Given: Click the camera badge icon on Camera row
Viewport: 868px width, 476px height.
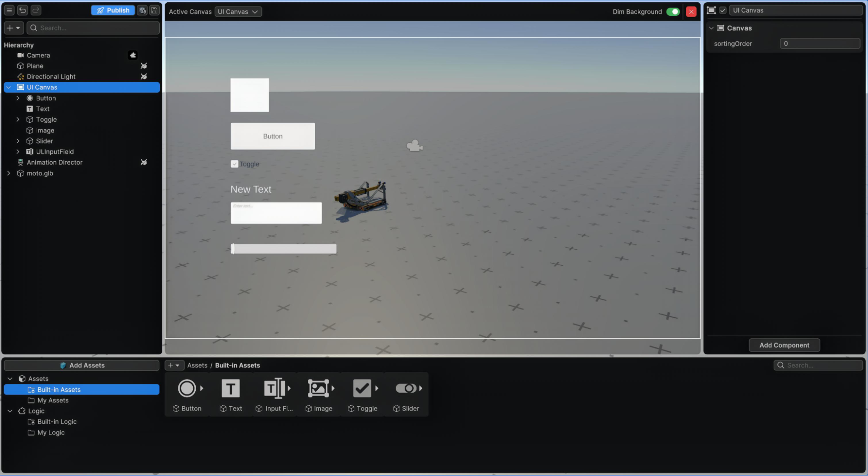Looking at the screenshot, I should pyautogui.click(x=133, y=55).
